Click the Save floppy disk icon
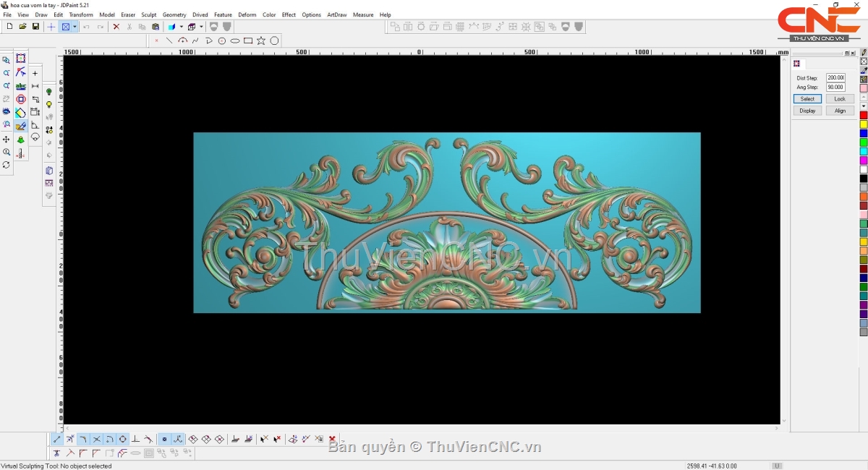868x470 pixels. tap(35, 27)
